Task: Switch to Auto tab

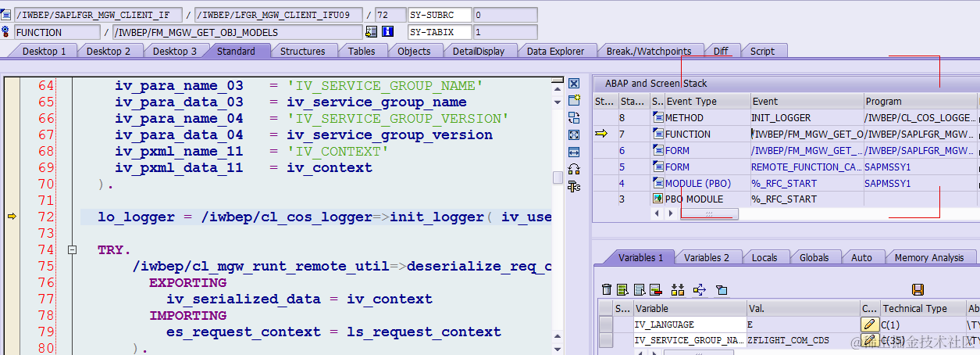Action: (861, 257)
